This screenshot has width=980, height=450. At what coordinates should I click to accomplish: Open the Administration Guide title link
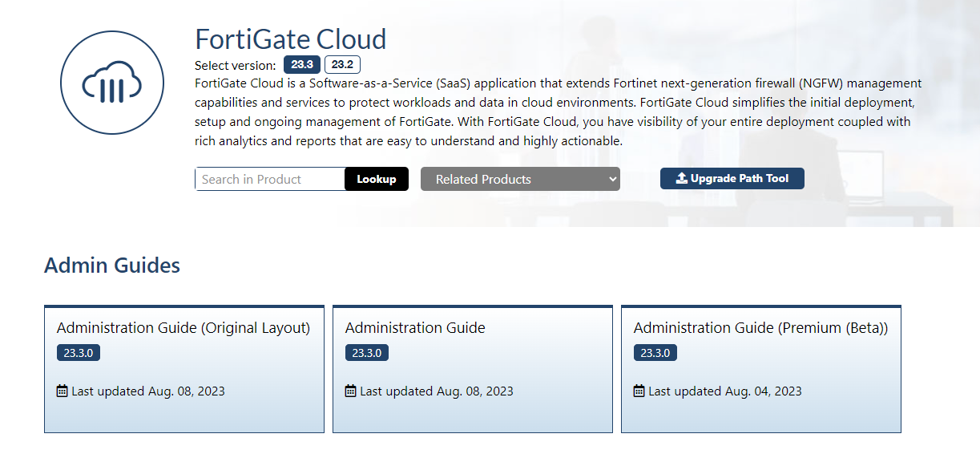pos(415,327)
